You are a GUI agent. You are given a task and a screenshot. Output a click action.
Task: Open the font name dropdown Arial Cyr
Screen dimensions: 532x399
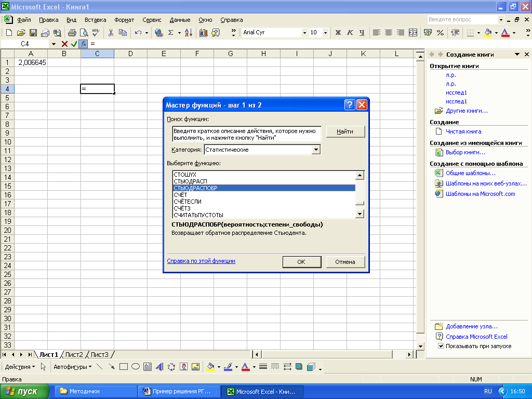(304, 33)
